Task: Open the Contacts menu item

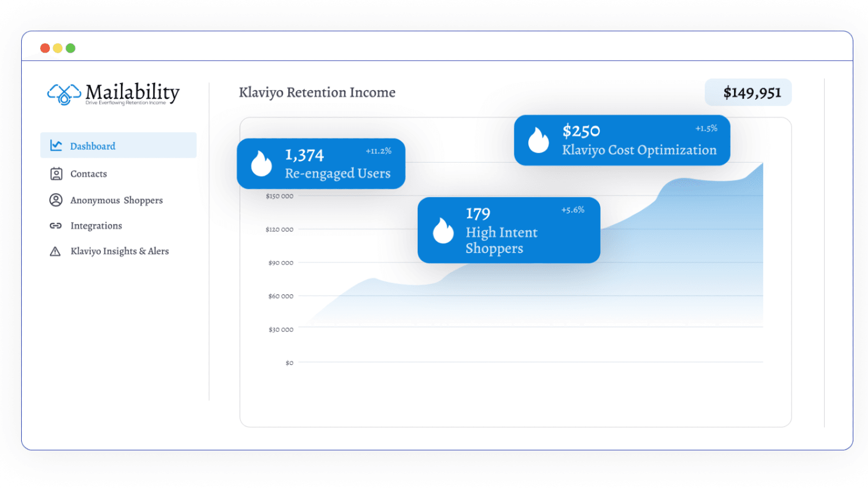Action: click(x=88, y=174)
